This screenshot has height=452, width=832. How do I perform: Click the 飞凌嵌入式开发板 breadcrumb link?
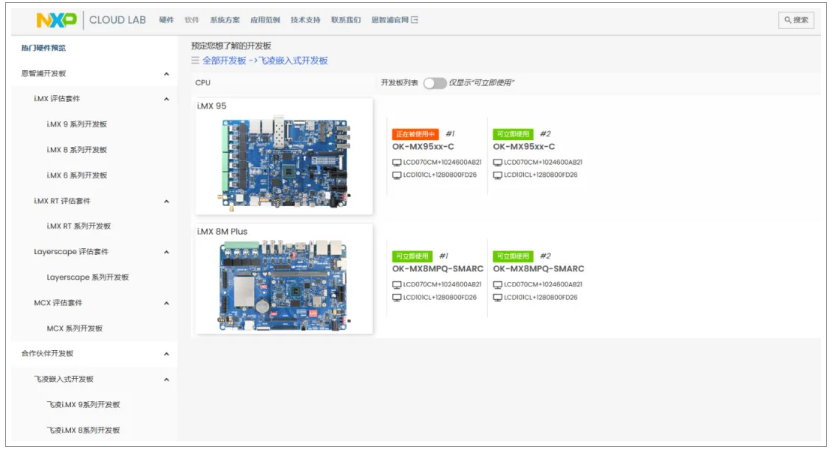click(x=293, y=60)
